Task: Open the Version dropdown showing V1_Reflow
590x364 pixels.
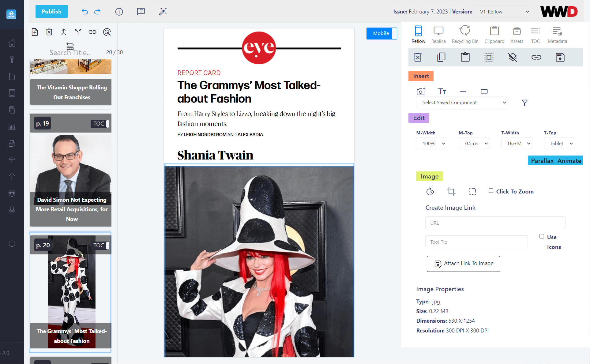Action: coord(502,12)
